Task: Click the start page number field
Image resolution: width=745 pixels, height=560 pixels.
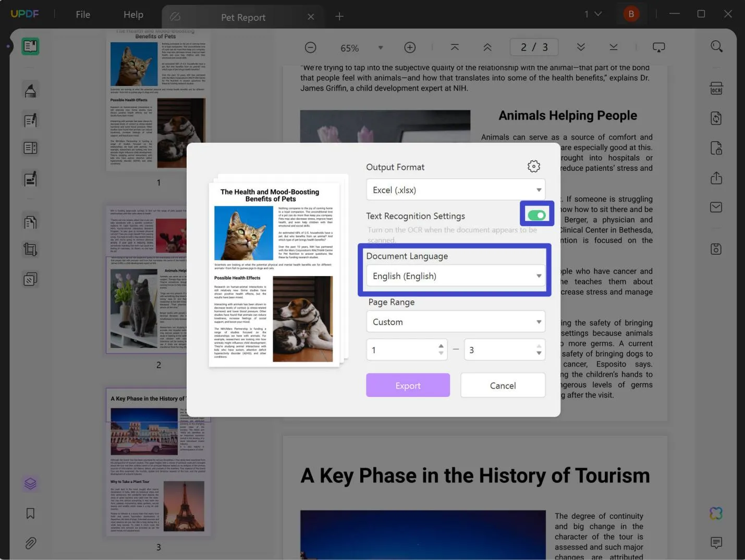Action: [401, 350]
